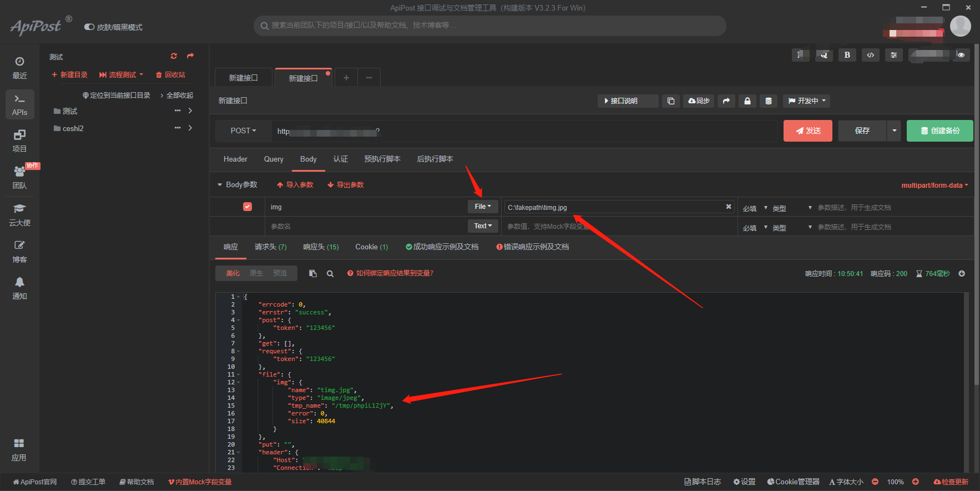The height and width of the screenshot is (491, 980).
Task: Open the 云大使 sidebar icon
Action: (19, 215)
